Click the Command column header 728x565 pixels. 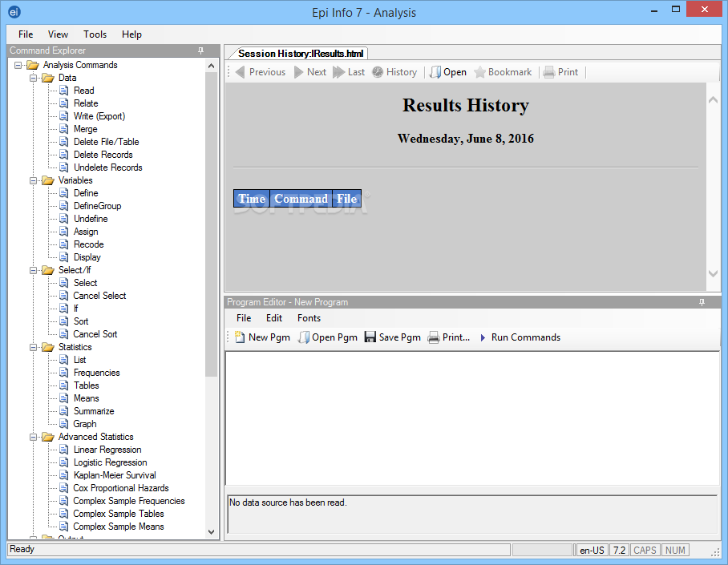[301, 199]
